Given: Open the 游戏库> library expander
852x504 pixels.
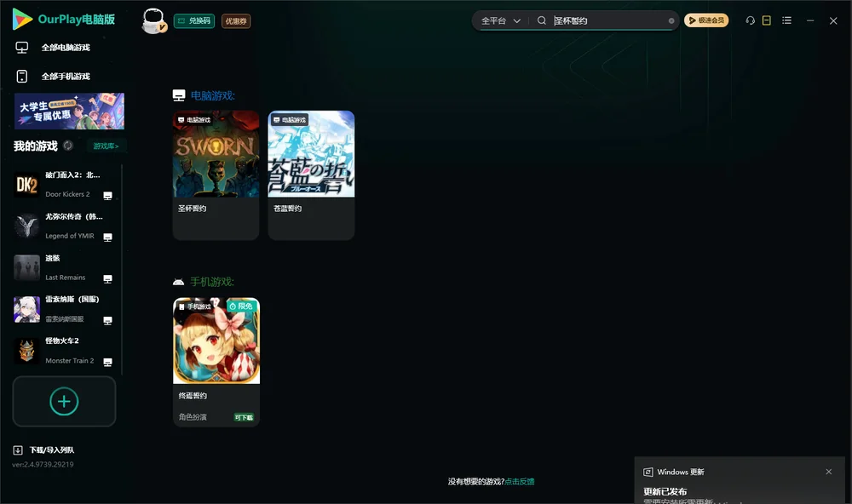Looking at the screenshot, I should pos(106,146).
